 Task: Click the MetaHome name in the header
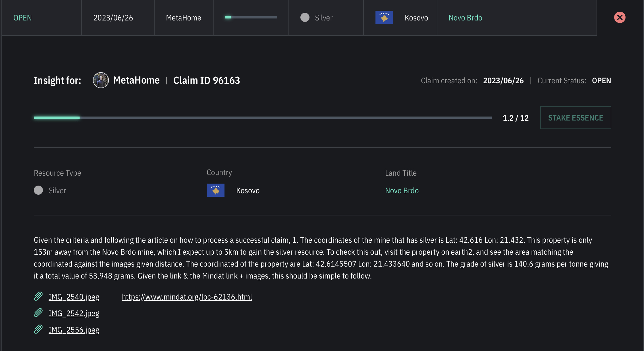[x=136, y=80]
